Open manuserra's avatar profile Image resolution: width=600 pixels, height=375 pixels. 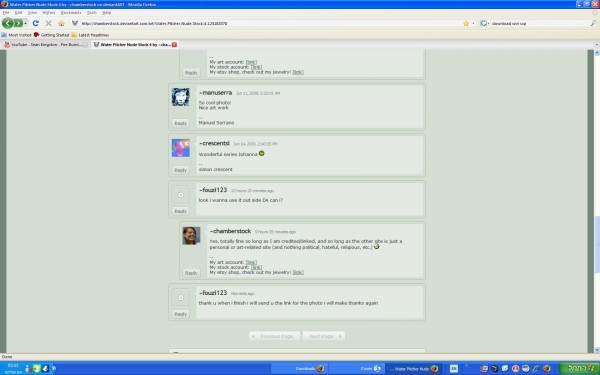tap(181, 97)
